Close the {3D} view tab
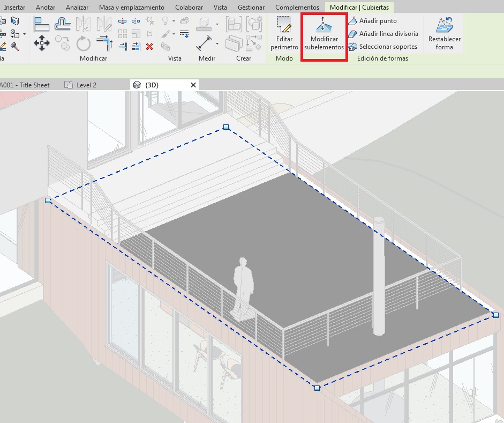This screenshot has height=423, width=504. [193, 85]
